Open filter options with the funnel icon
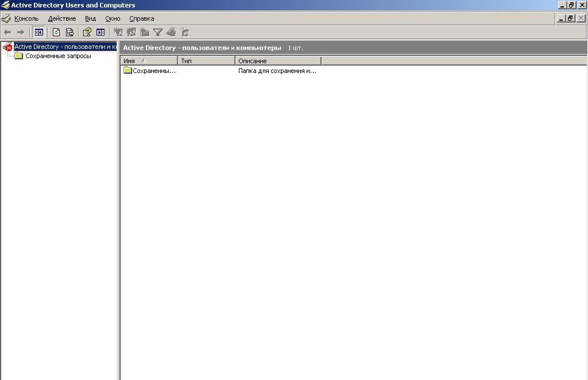This screenshot has width=588, height=380. (x=158, y=32)
